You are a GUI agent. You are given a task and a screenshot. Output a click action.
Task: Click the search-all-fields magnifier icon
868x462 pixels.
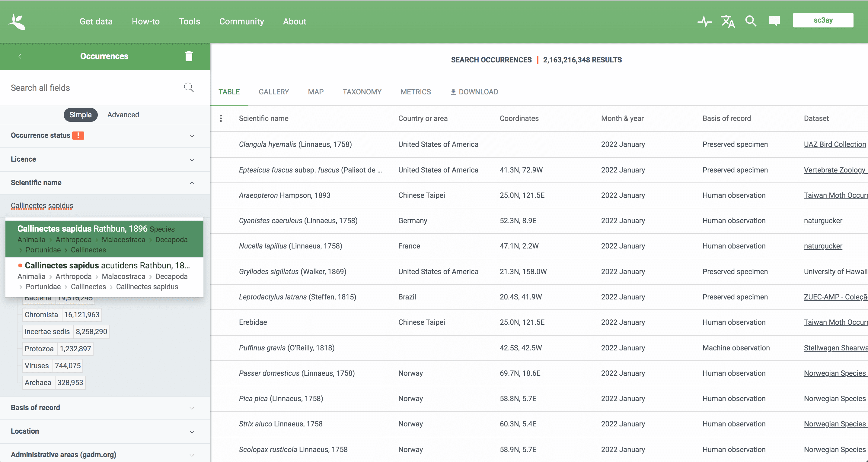tap(189, 87)
